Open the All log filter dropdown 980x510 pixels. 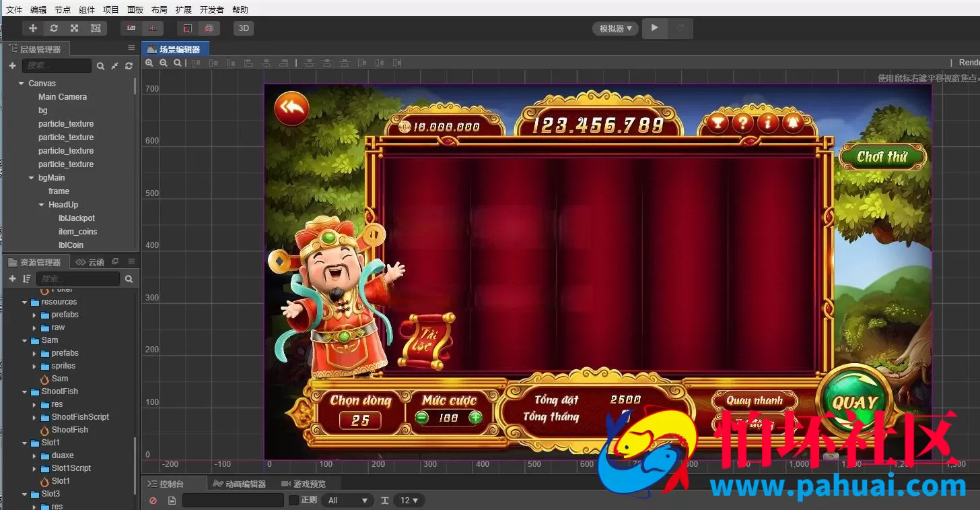tap(347, 501)
